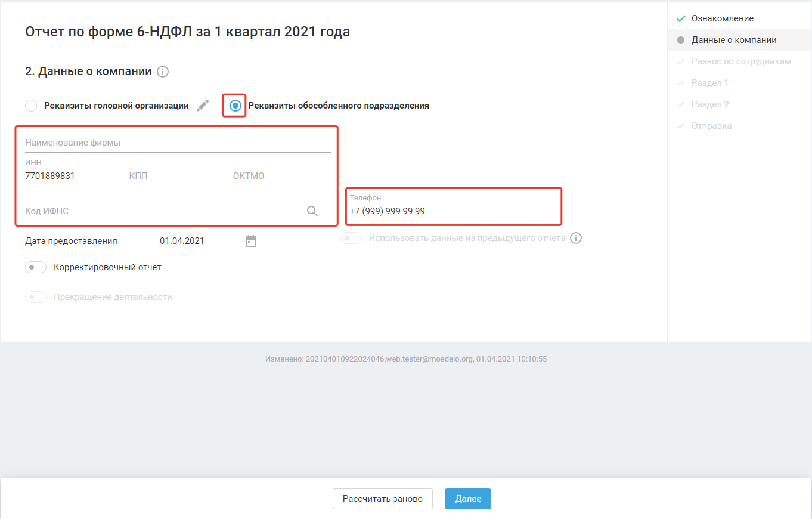
Task: Search the IFNS code with magnifier icon
Action: (x=312, y=211)
